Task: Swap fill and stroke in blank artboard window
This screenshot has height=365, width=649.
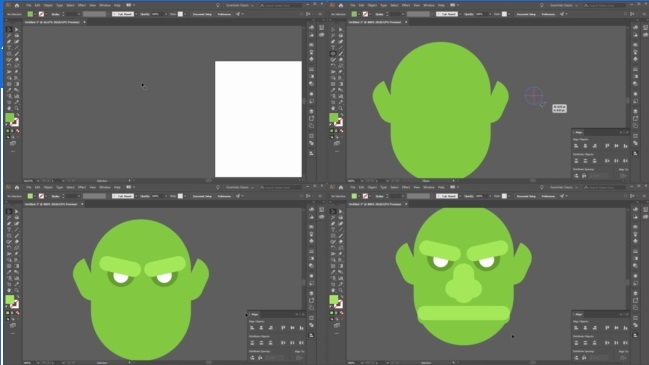Action: [17, 115]
